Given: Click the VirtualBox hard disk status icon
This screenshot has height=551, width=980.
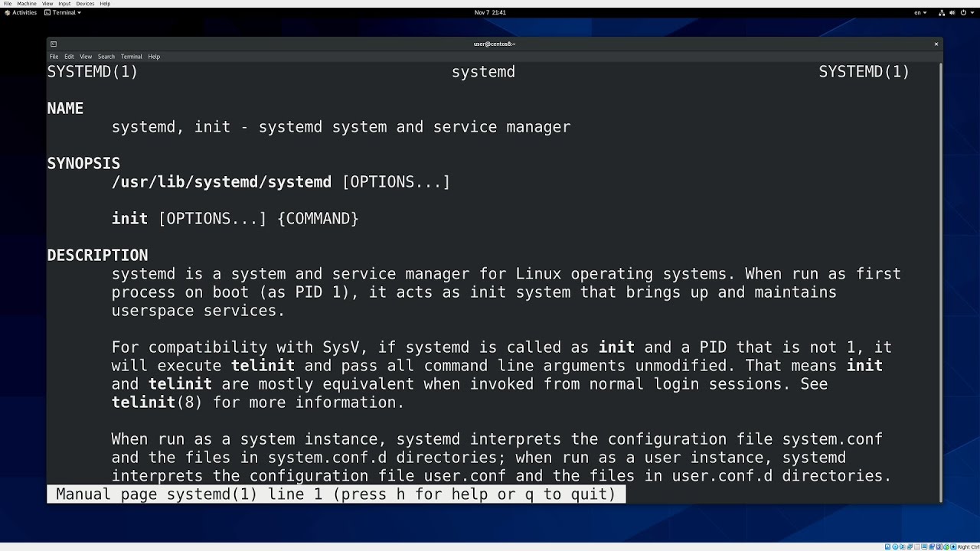Looking at the screenshot, I should point(888,546).
